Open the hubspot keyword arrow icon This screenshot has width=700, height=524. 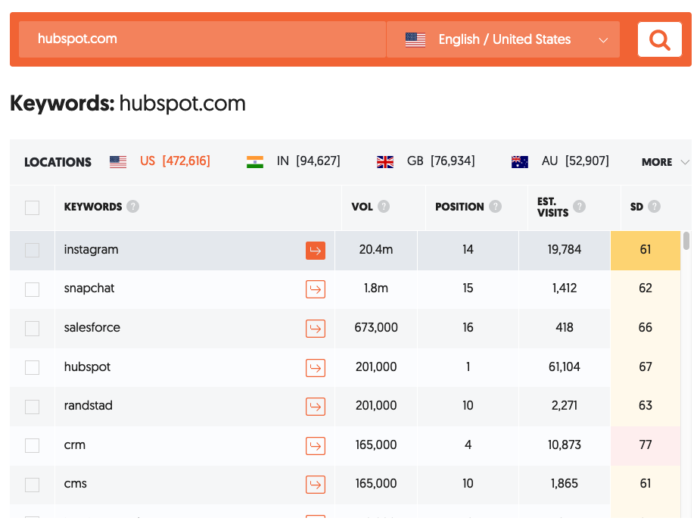click(315, 368)
